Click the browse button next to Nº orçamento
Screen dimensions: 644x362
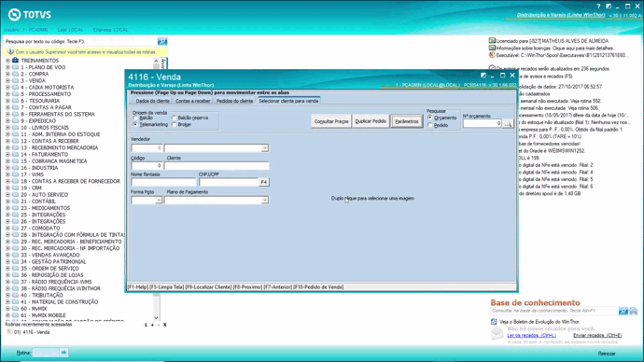pyautogui.click(x=508, y=123)
